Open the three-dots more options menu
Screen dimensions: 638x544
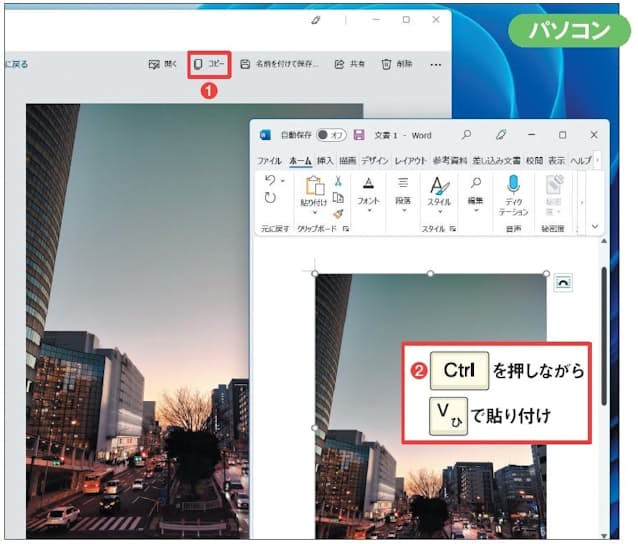tap(435, 64)
